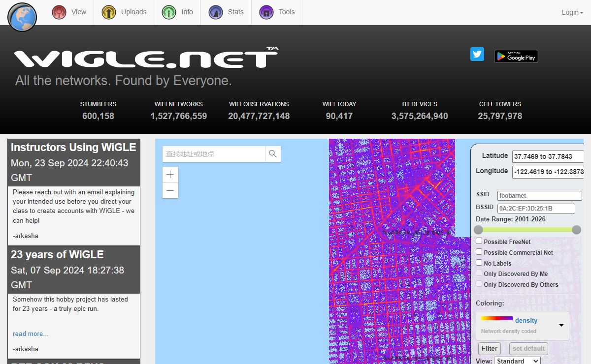Click the WiGLE globe logo icon
This screenshot has width=591, height=364.
22,17
